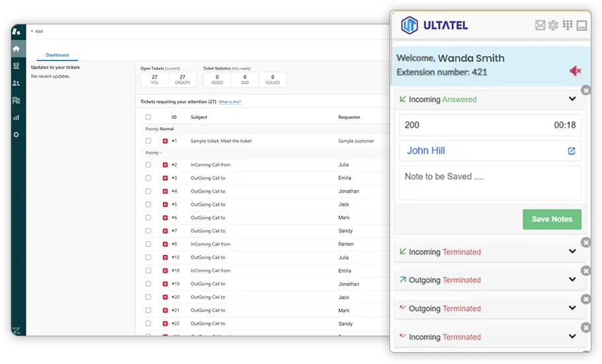The width and height of the screenshot is (602, 364).
Task: Open the Organizations building sidebar icon
Action: 17,100
